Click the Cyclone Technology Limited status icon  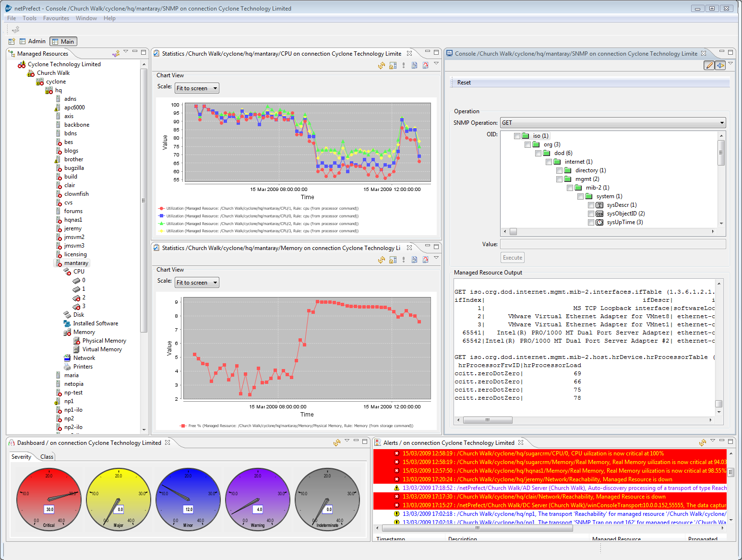[x=22, y=64]
